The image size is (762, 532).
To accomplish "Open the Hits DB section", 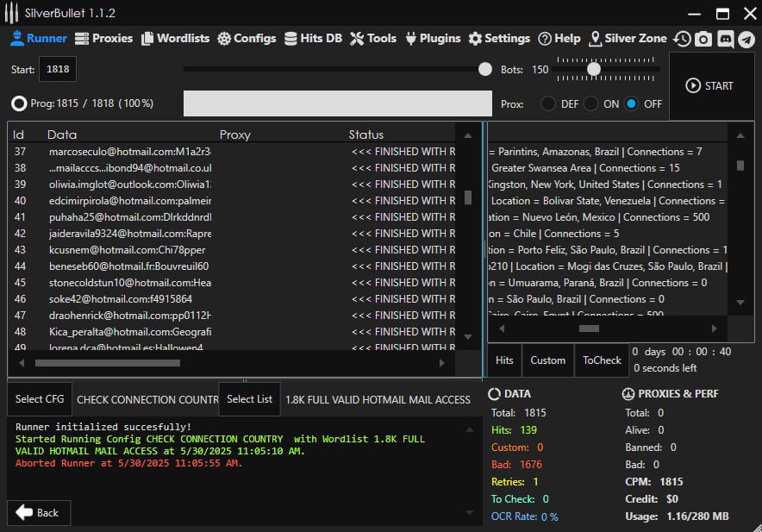I will pyautogui.click(x=313, y=39).
